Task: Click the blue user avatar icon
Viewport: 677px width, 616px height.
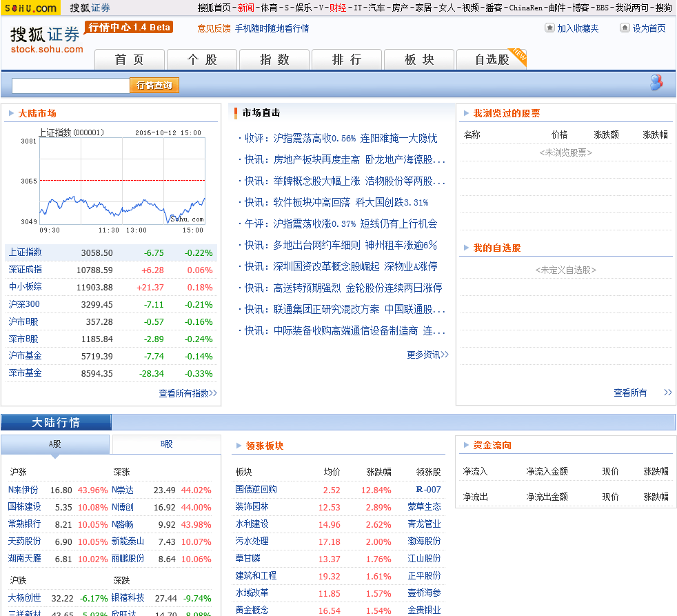Action: coord(656,82)
